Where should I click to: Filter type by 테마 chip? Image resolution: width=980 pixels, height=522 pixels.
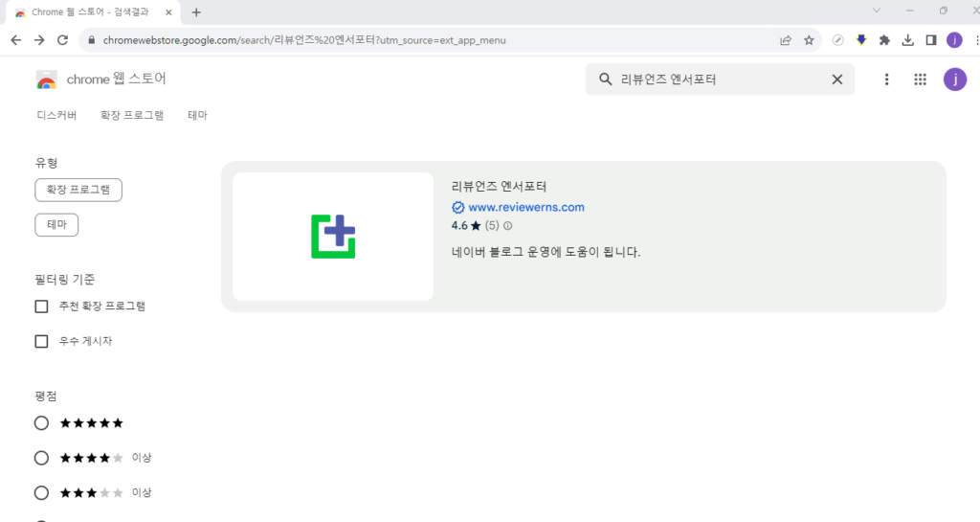(56, 225)
